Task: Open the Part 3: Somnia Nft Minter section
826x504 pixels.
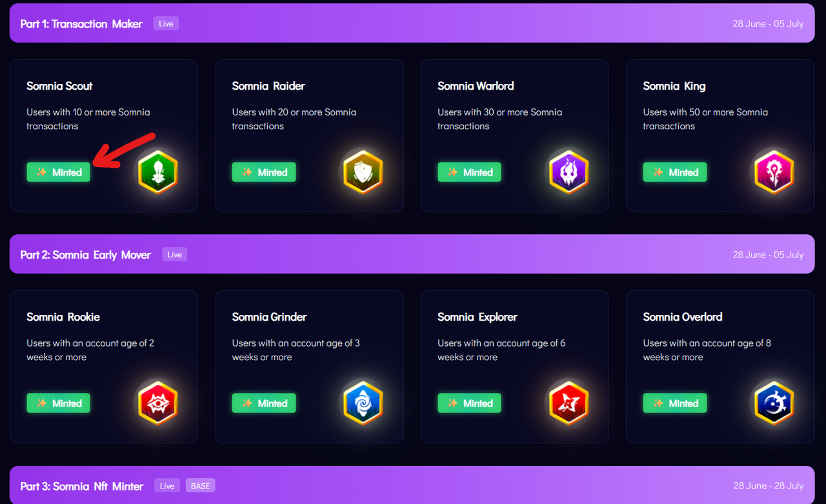Action: [412, 485]
